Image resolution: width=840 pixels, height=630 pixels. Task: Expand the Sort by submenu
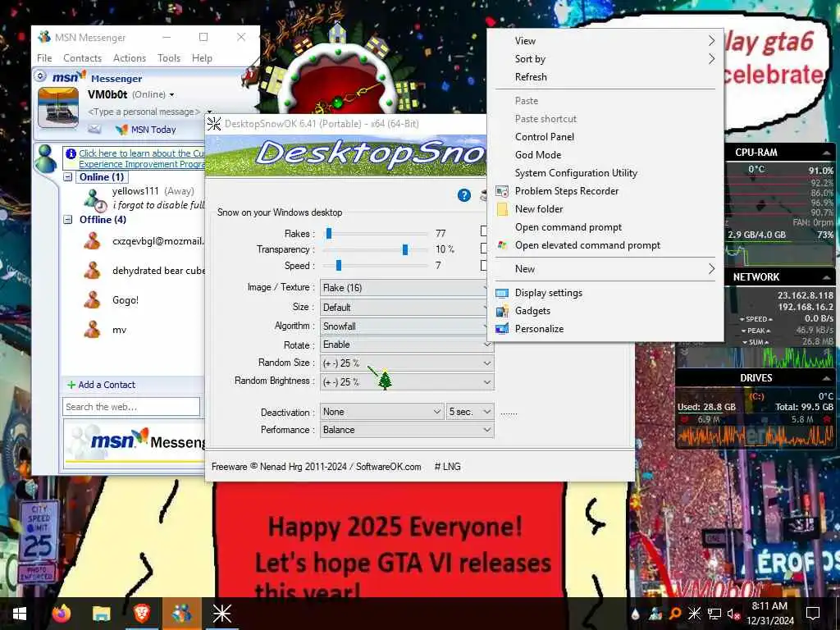click(605, 59)
